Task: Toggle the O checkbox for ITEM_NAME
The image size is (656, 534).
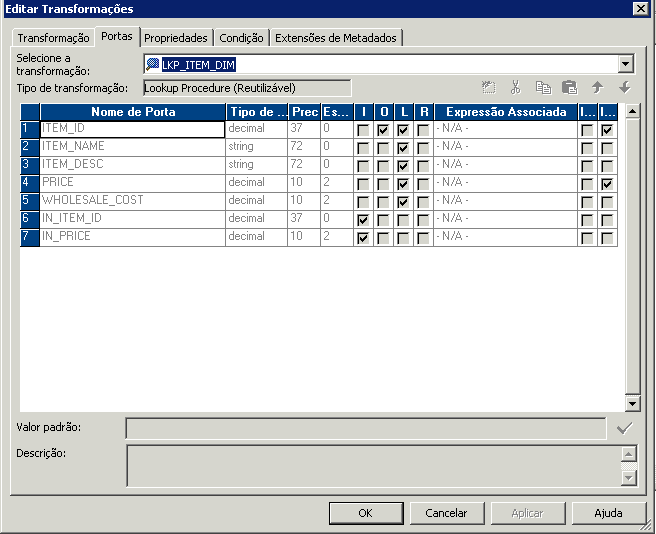Action: click(x=383, y=148)
